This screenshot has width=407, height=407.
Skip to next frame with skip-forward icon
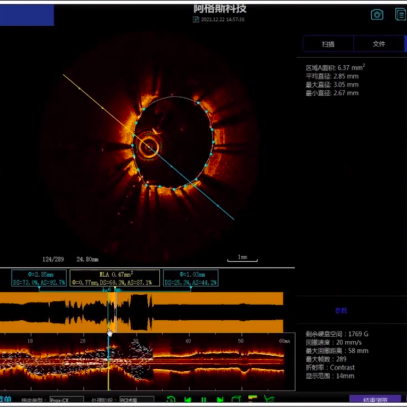click(x=220, y=400)
